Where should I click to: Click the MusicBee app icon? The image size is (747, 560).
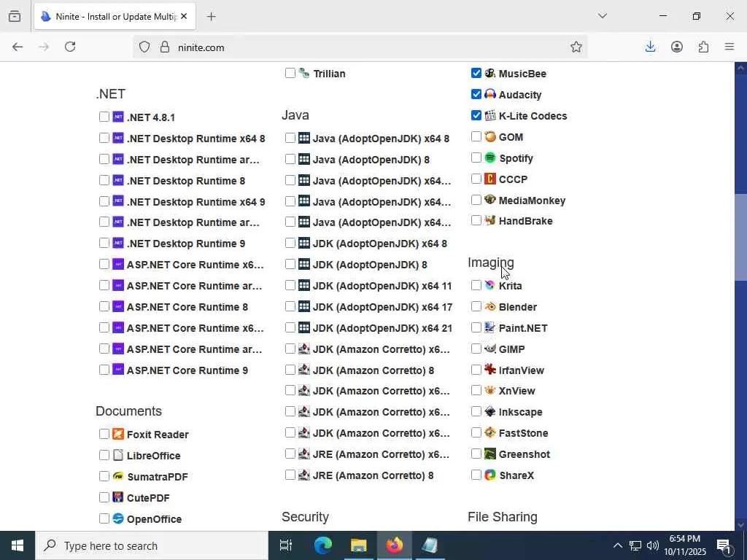pyautogui.click(x=489, y=74)
